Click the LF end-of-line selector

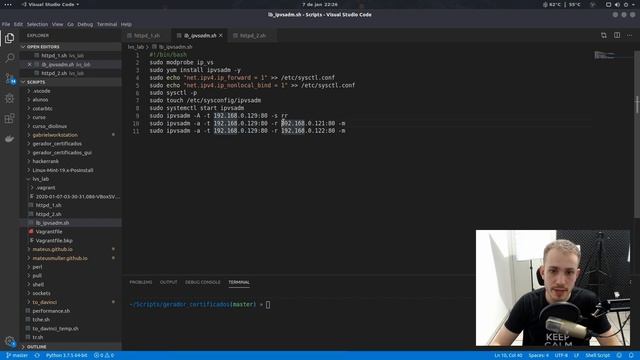coord(576,356)
